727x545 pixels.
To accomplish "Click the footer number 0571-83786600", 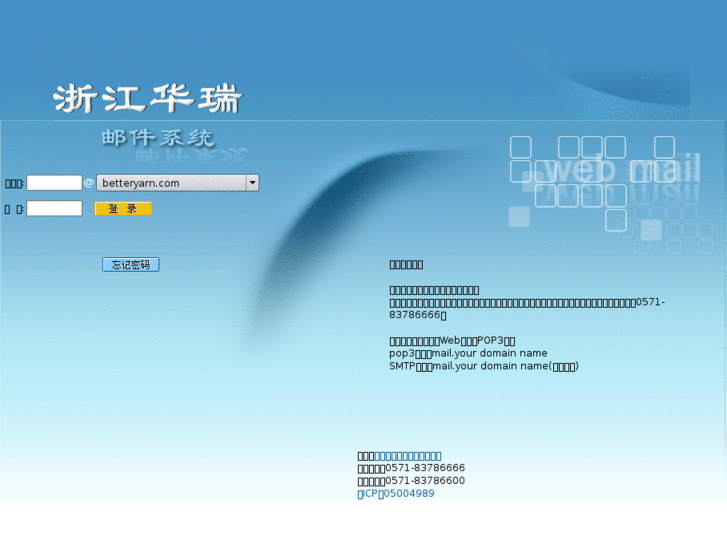I will [x=425, y=481].
